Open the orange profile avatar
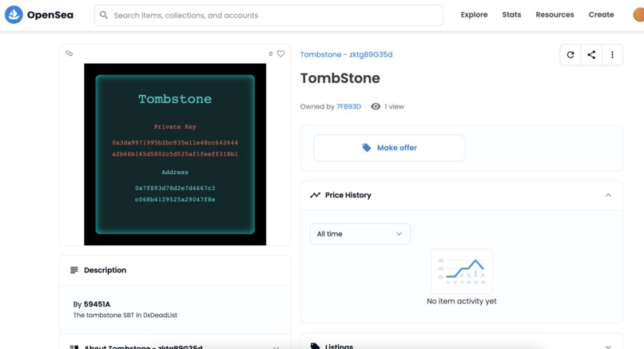The image size is (644, 349). tap(638, 15)
